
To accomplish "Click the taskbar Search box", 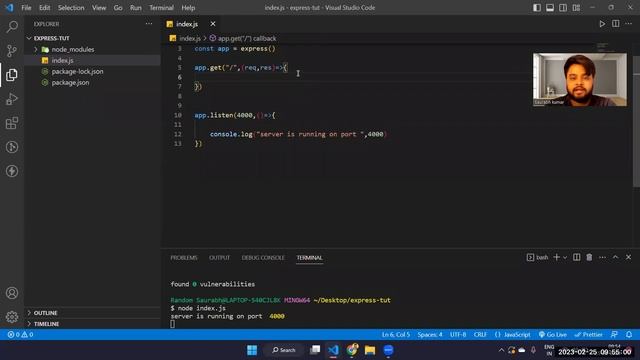I will tap(284, 350).
